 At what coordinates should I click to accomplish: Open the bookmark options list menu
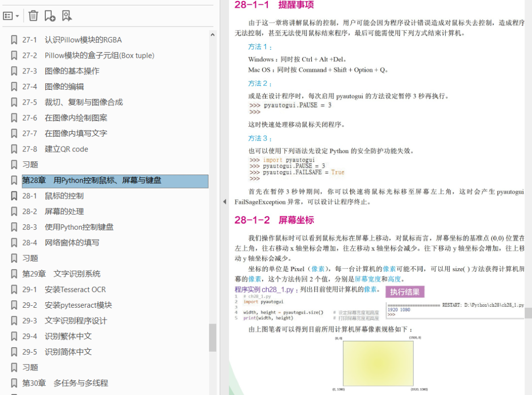[11, 16]
